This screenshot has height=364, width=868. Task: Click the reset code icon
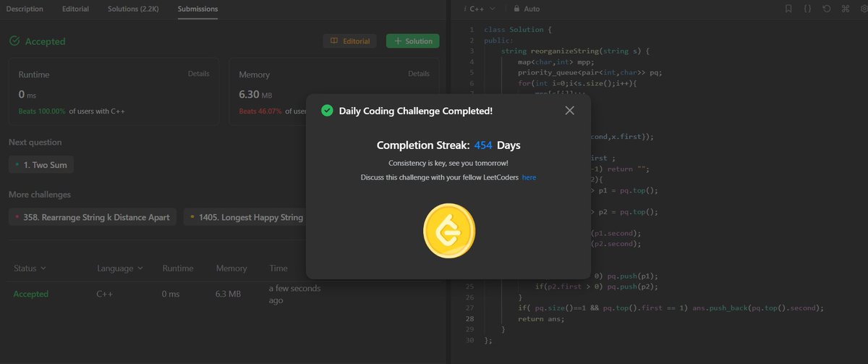coord(826,9)
